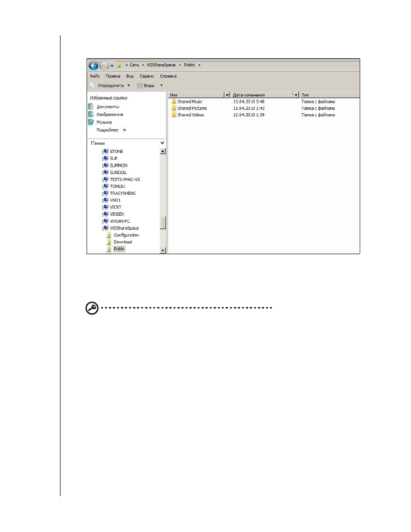Screen dimensions: 411x532
Task: Click the date 15.04.2010 1:43
Action: 249,109
